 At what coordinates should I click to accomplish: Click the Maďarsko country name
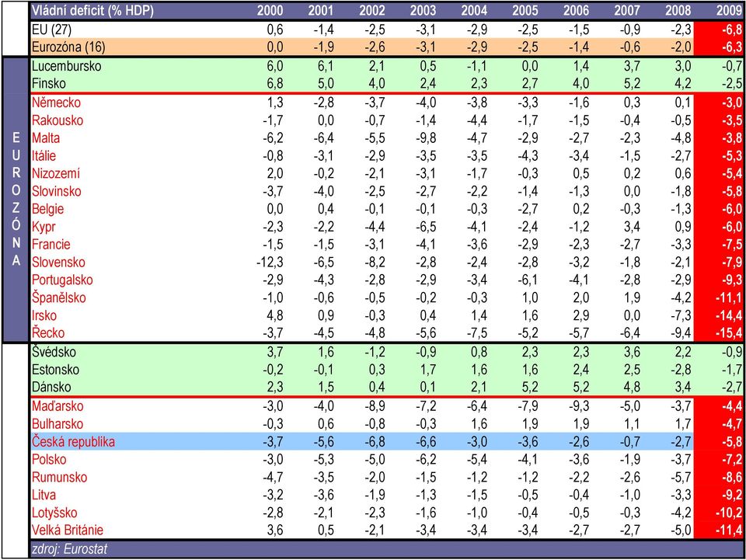coord(57,406)
